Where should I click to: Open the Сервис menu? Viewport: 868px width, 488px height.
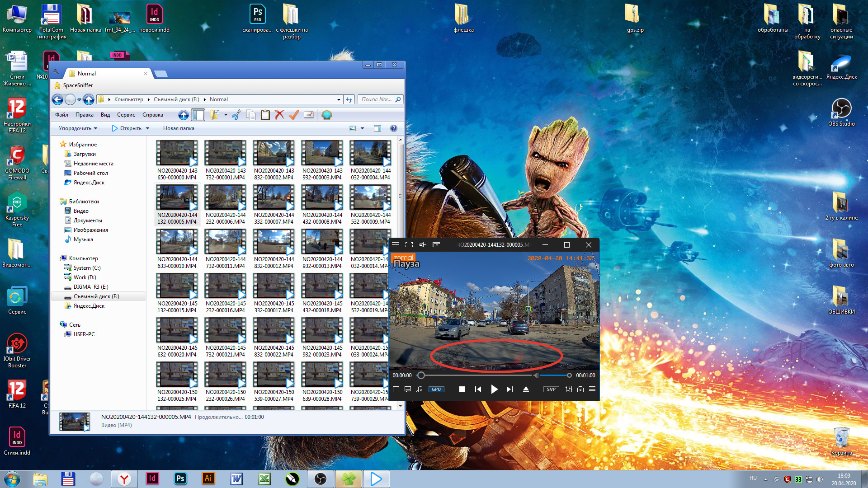[126, 115]
